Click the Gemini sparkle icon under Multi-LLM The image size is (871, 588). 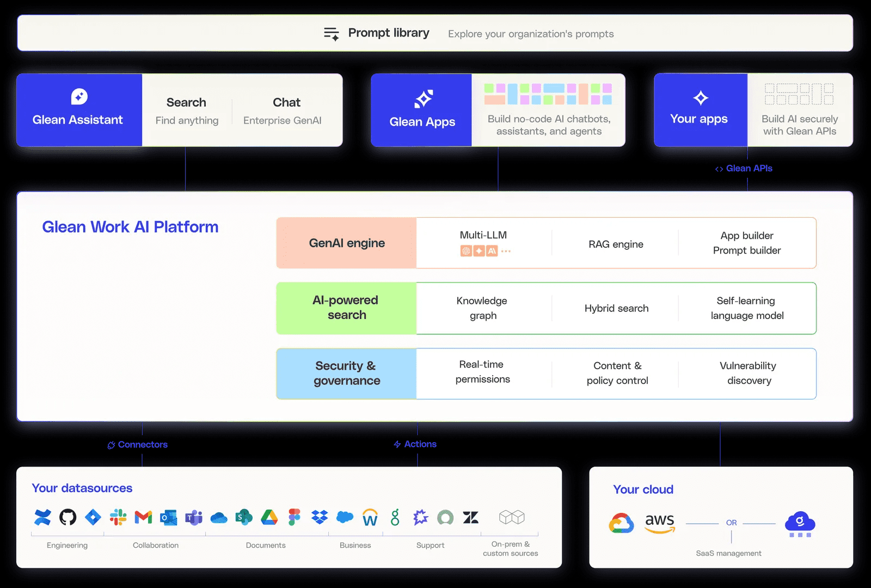479,251
